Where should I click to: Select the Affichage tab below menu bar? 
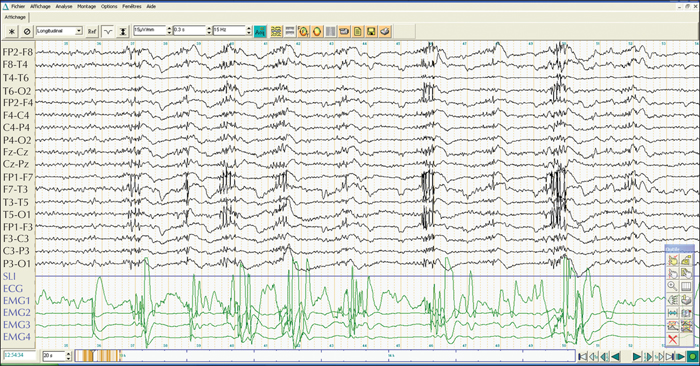15,17
